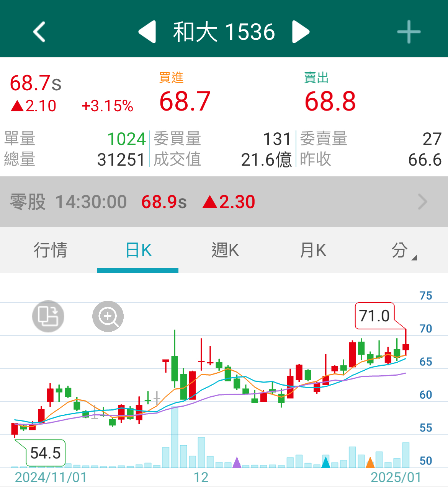Select the orange triangle marker near 2025/01
Screen dimensions: 448x487
tap(370, 463)
